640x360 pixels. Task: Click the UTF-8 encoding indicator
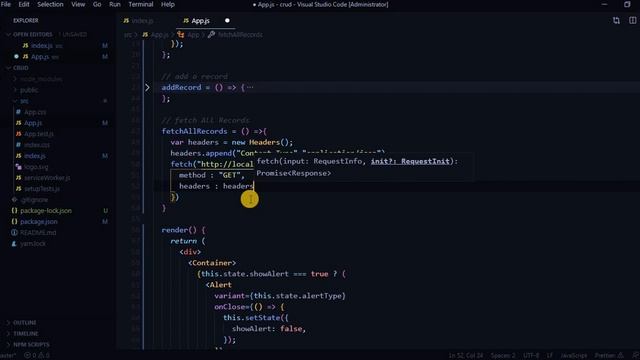[531, 356]
